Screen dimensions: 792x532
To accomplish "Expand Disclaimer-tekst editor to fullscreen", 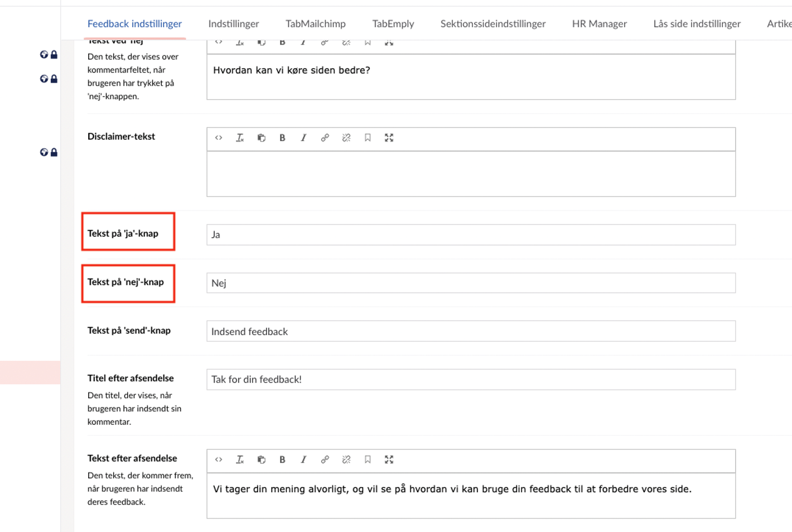I will click(389, 138).
